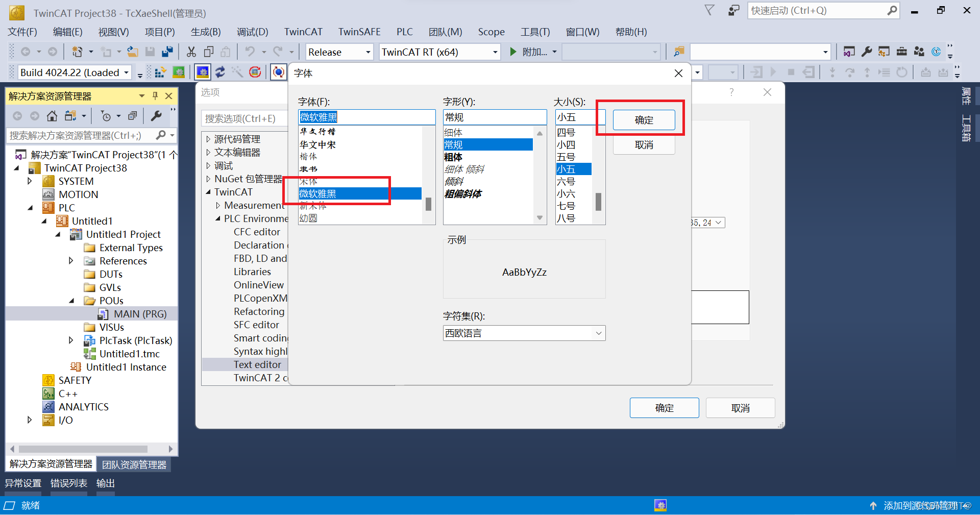Select 粗体 font style
Image resolution: width=980 pixels, height=515 pixels.
click(453, 157)
